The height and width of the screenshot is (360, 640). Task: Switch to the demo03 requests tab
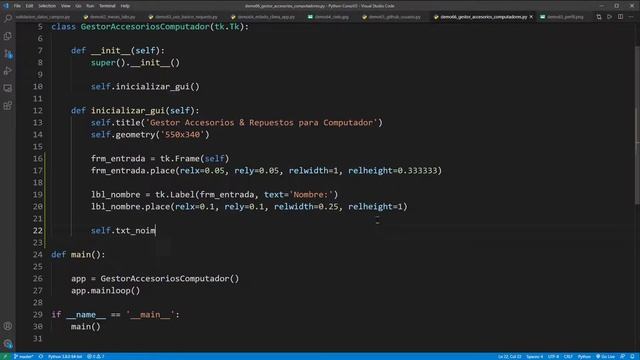click(x=183, y=17)
